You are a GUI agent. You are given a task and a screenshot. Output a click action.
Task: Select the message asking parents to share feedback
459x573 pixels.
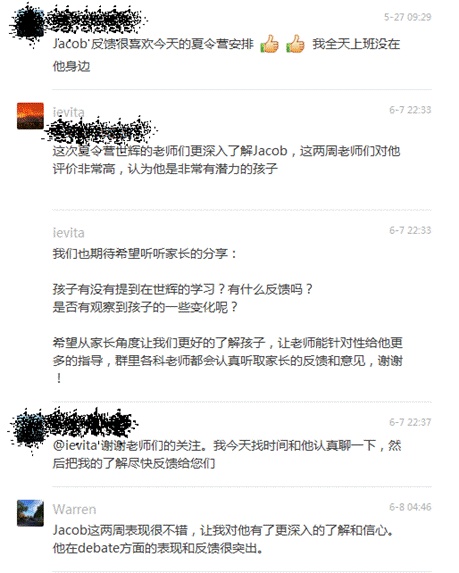click(x=228, y=315)
